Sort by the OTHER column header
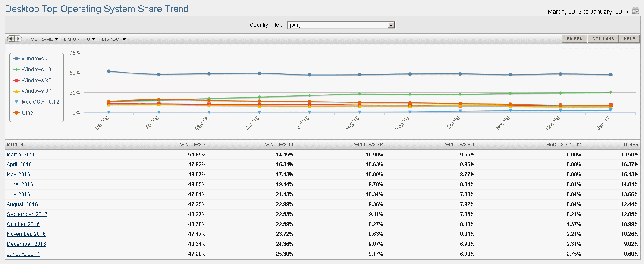The height and width of the screenshot is (264, 644). pos(631,145)
